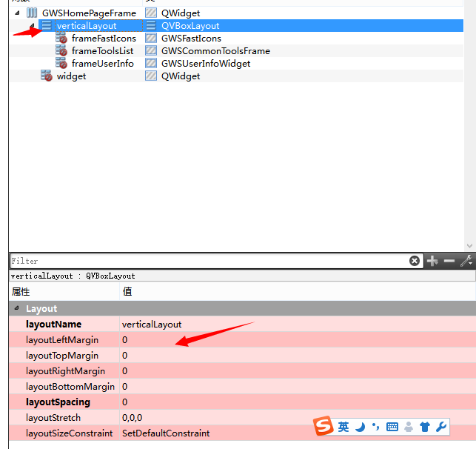This screenshot has height=449, width=476.
Task: Select the widget item in object tree
Action: click(x=71, y=76)
